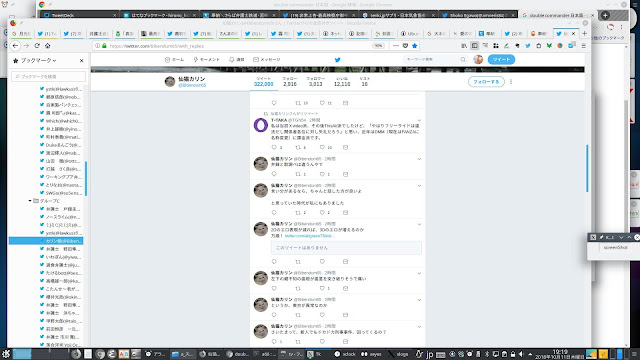Click xclock item in taskbar

click(344, 354)
